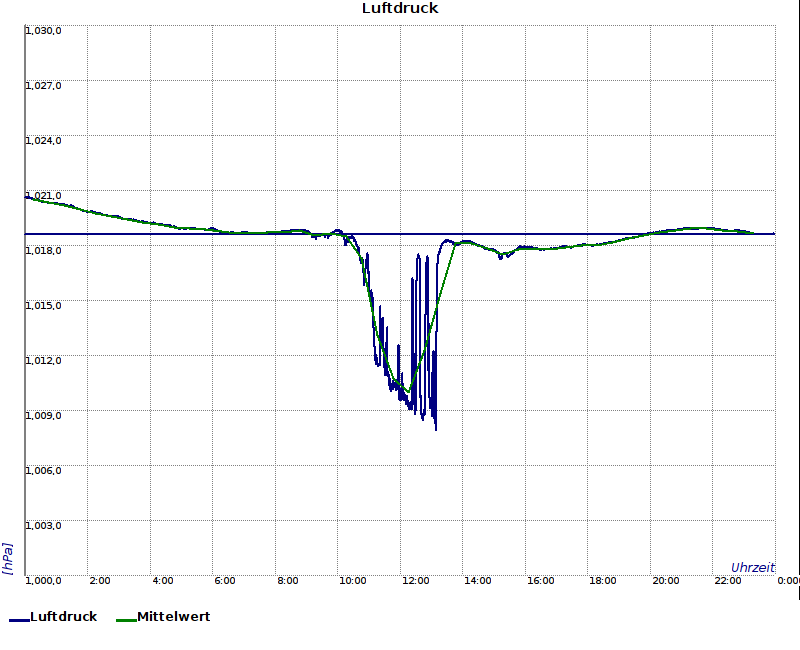
Task: Click the 1,012,0 y-axis value
Action: pos(43,361)
